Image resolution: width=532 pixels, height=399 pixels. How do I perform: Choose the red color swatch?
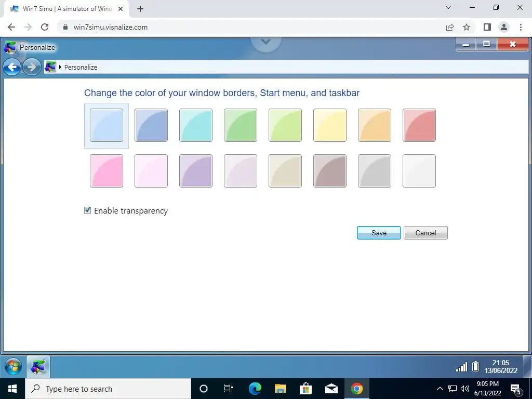tap(419, 125)
